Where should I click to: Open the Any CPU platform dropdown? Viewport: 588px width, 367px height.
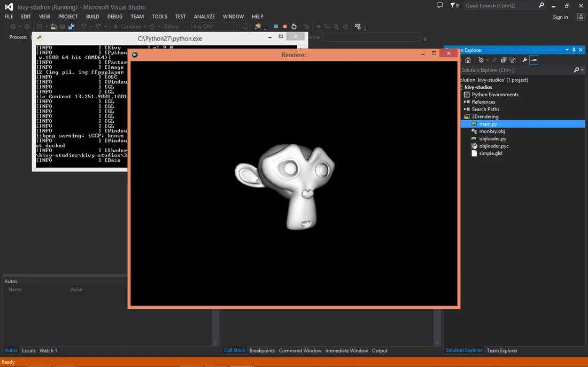tap(214, 27)
